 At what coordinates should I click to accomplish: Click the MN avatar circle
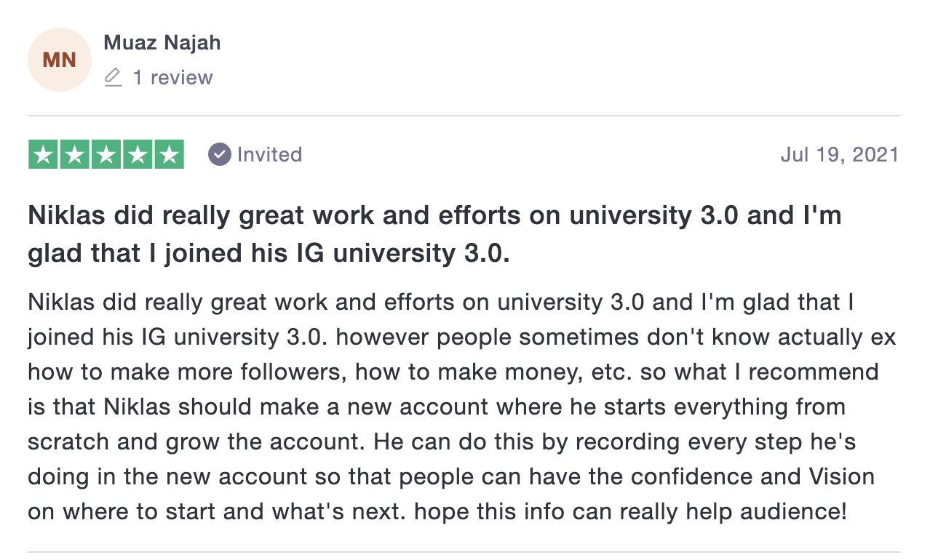click(60, 60)
